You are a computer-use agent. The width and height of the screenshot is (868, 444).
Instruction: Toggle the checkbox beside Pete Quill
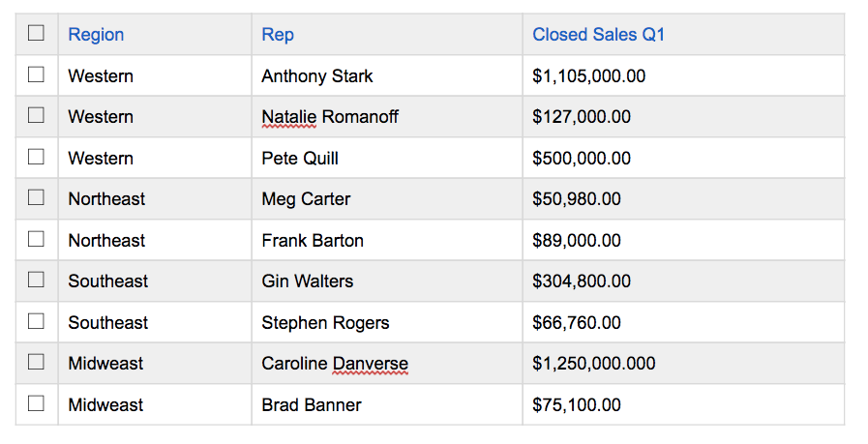37,157
